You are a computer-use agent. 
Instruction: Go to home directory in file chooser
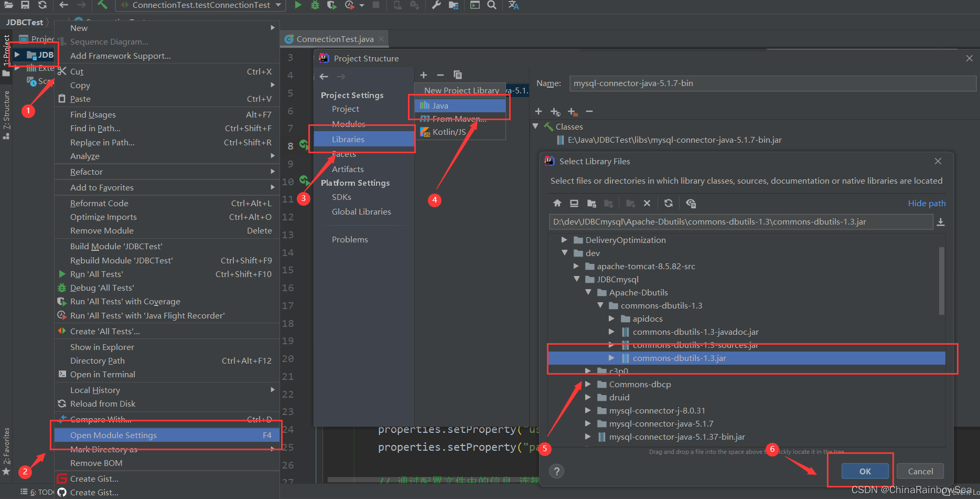point(557,204)
